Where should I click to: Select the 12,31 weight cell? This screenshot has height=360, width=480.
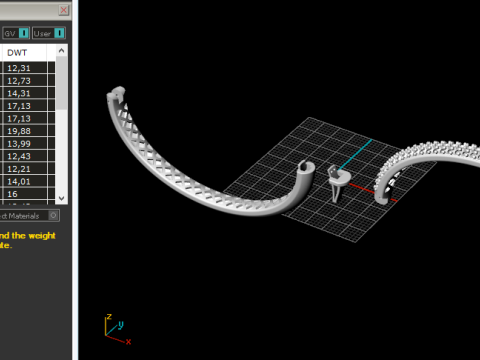click(25, 68)
